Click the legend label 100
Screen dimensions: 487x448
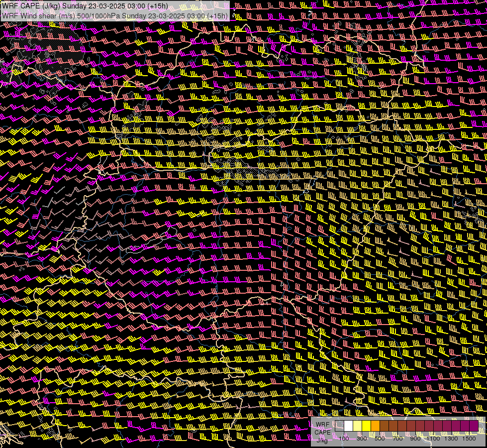344,439
